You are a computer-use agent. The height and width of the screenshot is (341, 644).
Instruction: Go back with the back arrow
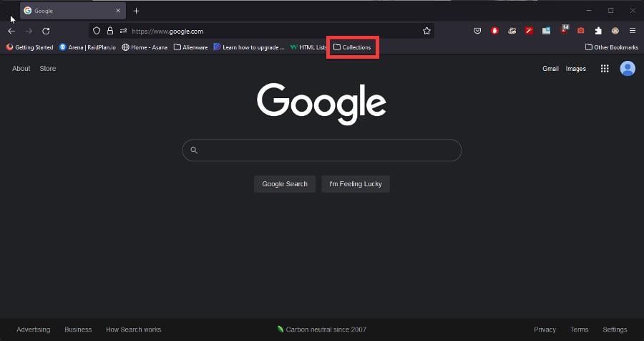[11, 31]
